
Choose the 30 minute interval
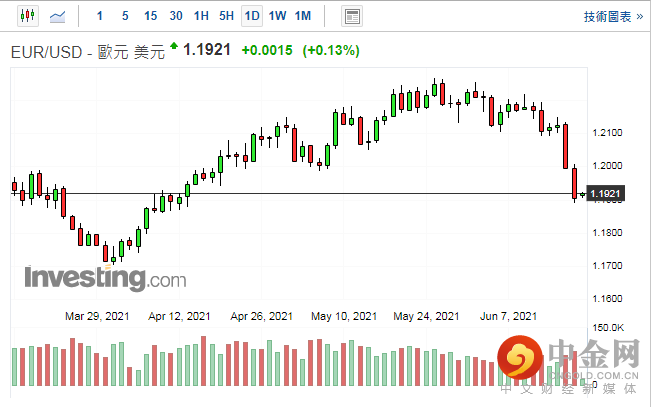click(x=176, y=16)
